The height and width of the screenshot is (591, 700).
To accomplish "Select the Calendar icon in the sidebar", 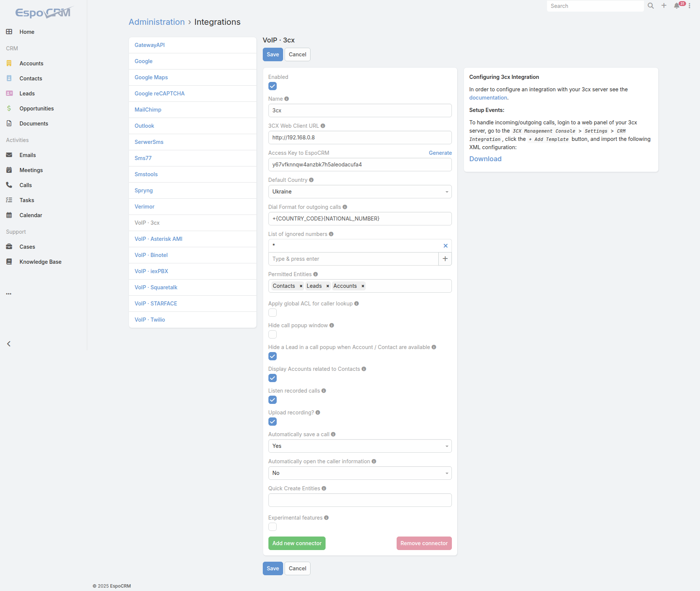I will tap(9, 215).
